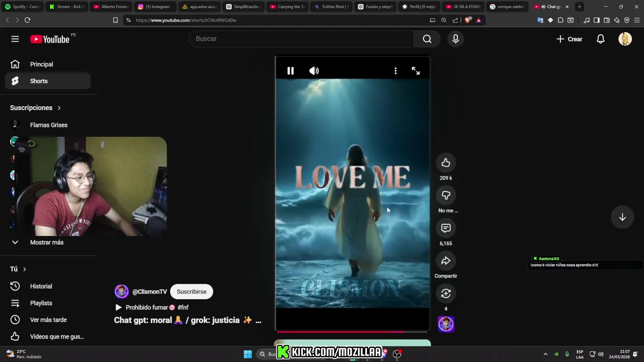Open the zoom control in address bar
This screenshot has width=644, height=362.
[x=444, y=20]
